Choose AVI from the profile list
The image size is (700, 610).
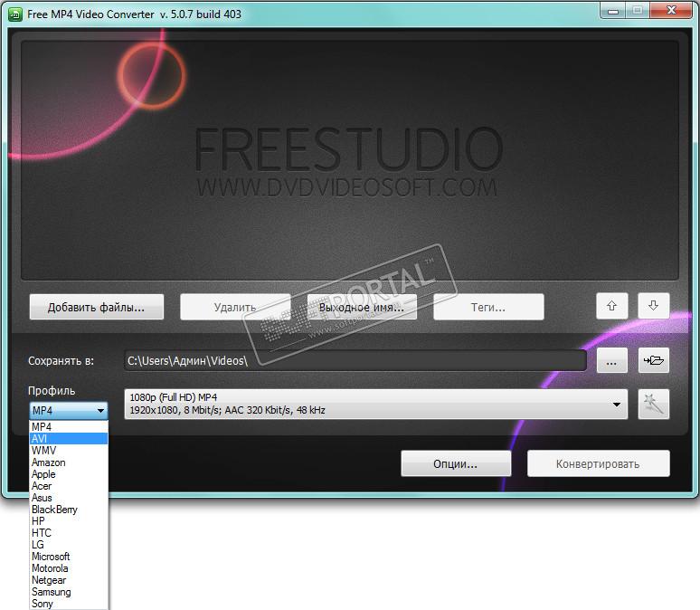point(69,438)
